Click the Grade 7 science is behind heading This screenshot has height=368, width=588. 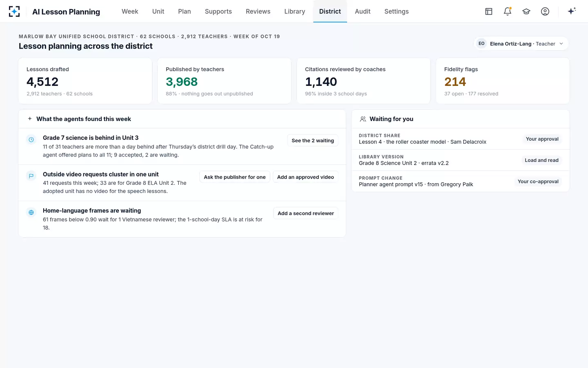91,138
